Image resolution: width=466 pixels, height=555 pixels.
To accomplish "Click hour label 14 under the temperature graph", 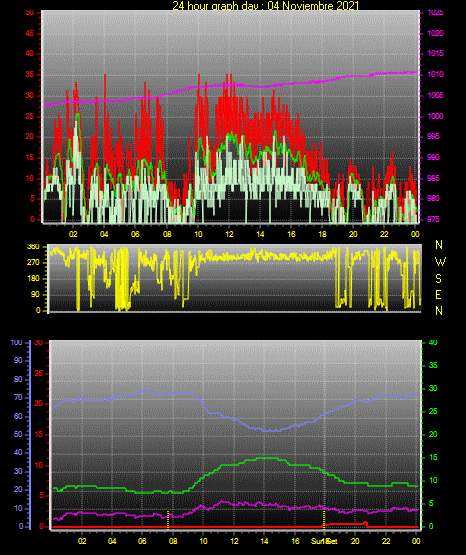I will [x=264, y=541].
